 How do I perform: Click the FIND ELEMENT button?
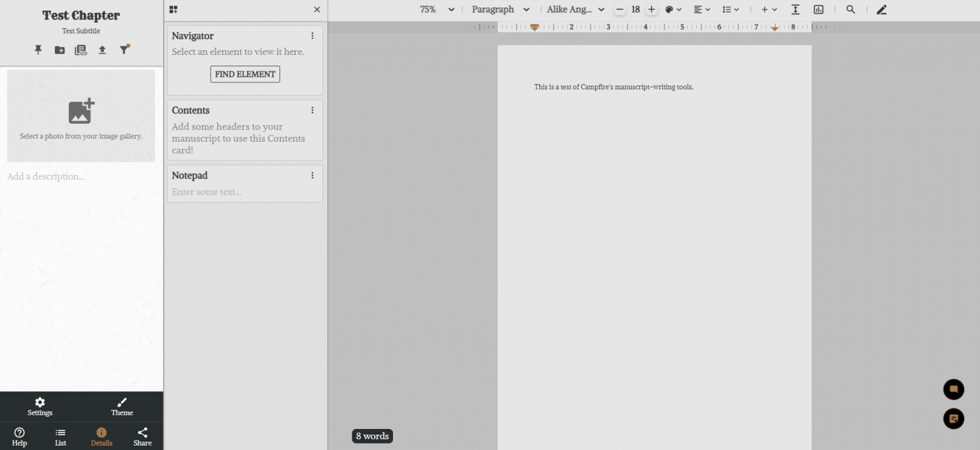245,74
